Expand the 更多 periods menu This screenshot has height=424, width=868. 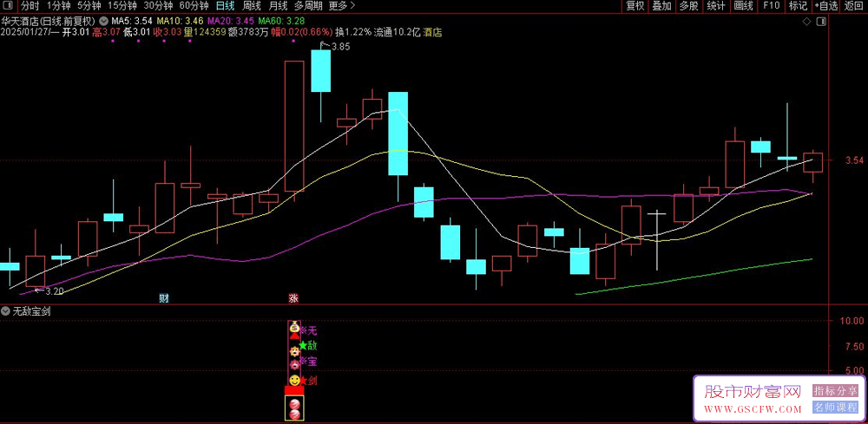click(x=341, y=6)
